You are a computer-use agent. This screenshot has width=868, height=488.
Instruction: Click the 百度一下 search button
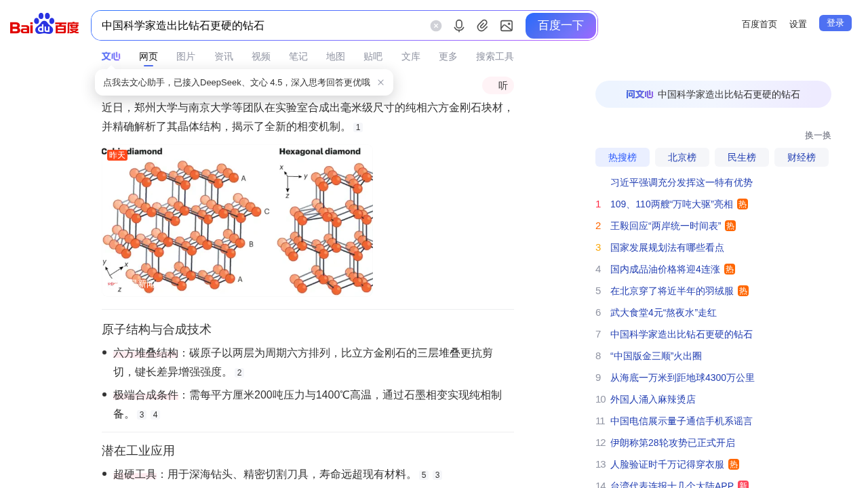point(560,26)
